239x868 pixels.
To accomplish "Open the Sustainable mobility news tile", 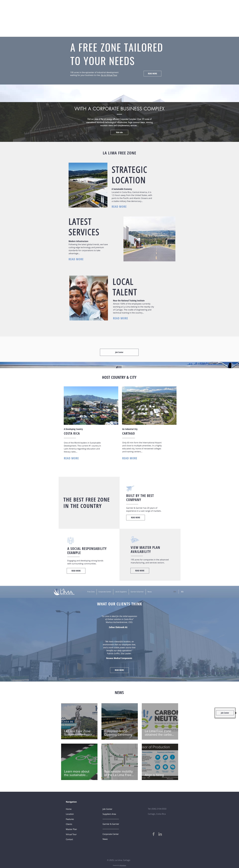I will [119, 762].
